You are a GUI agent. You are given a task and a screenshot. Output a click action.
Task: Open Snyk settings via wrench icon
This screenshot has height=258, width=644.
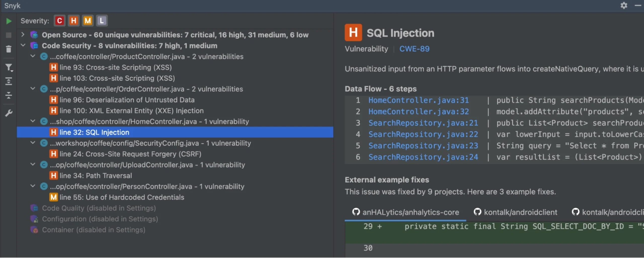(x=9, y=113)
